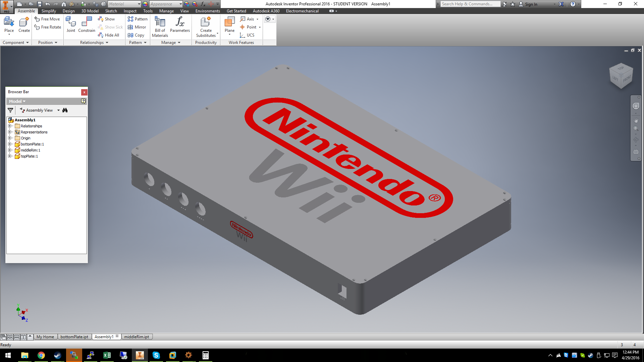The image size is (644, 362).
Task: Click the Find binoculars icon in browser
Action: point(65,110)
